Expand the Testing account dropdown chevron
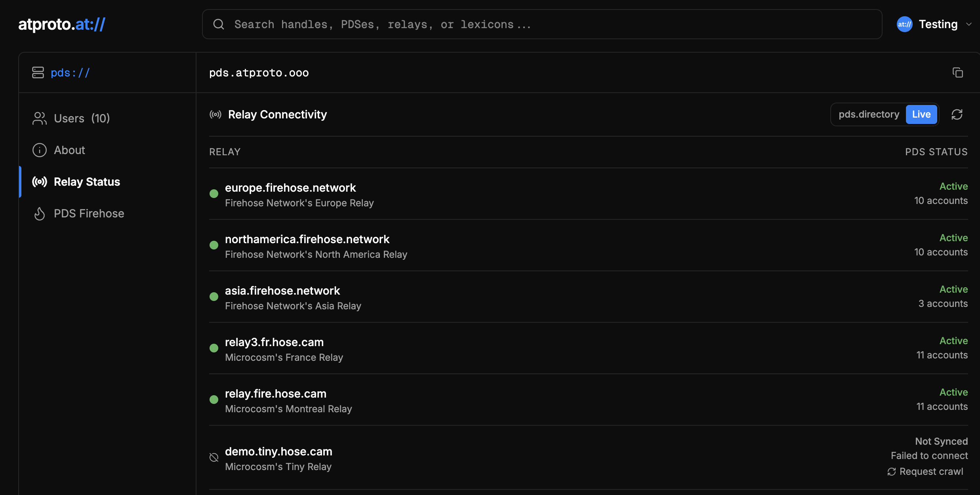Viewport: 980px width, 495px height. click(x=969, y=25)
